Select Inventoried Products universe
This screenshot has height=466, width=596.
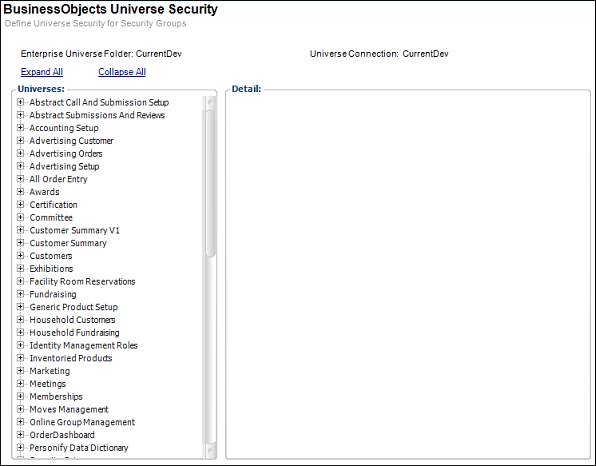71,358
